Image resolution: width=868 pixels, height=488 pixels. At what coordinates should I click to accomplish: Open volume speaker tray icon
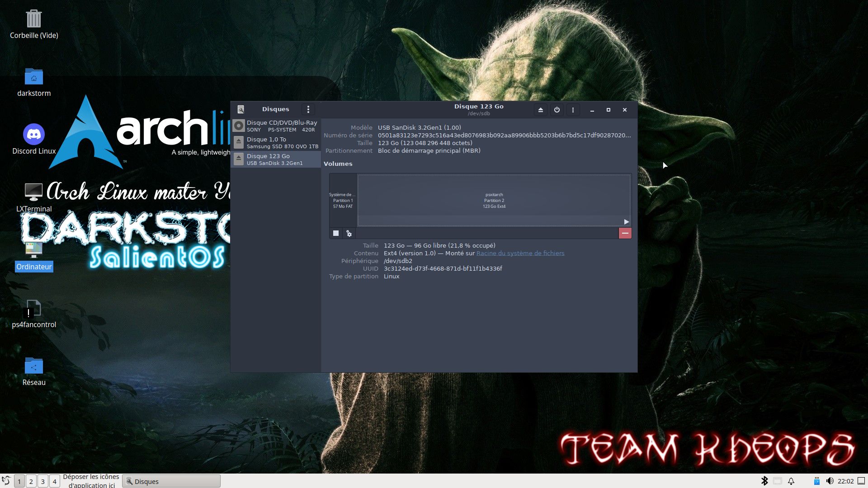[x=830, y=481]
